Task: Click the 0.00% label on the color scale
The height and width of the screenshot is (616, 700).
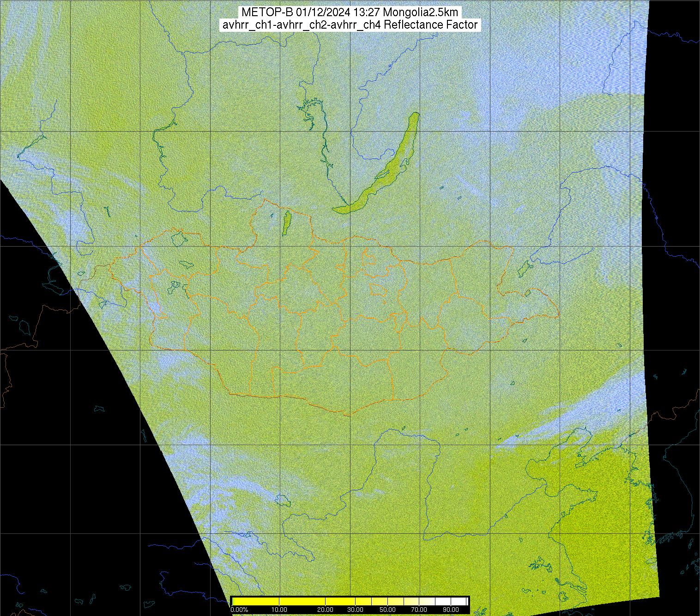Action: click(x=240, y=610)
